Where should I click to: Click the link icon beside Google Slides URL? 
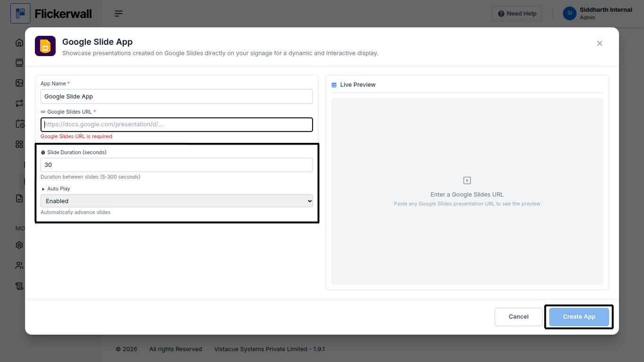click(x=43, y=112)
